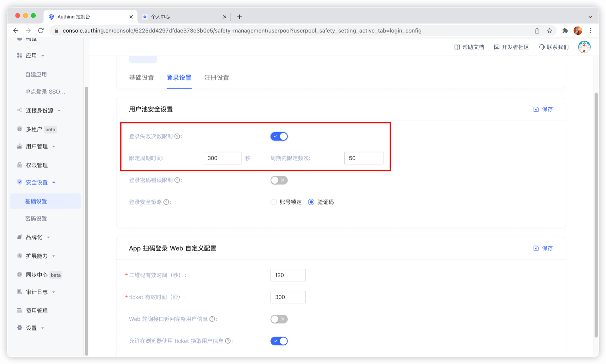Click the developer community chat icon

click(x=496, y=47)
